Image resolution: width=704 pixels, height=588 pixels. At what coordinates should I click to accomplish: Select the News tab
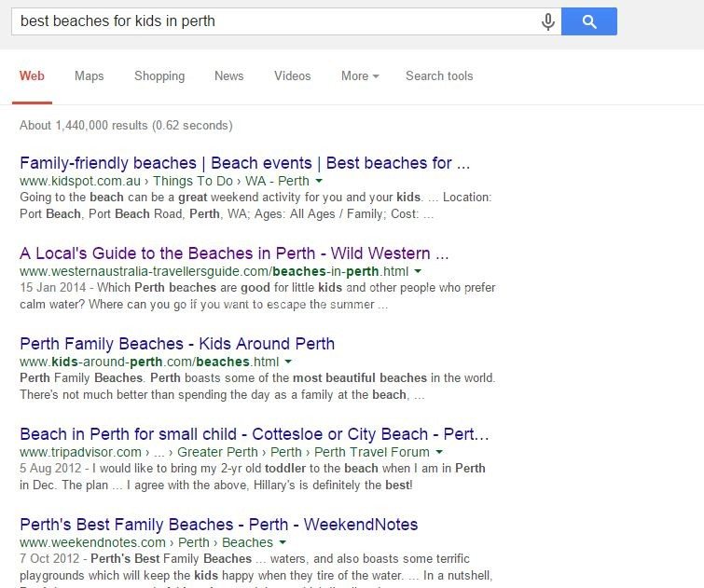(x=228, y=76)
